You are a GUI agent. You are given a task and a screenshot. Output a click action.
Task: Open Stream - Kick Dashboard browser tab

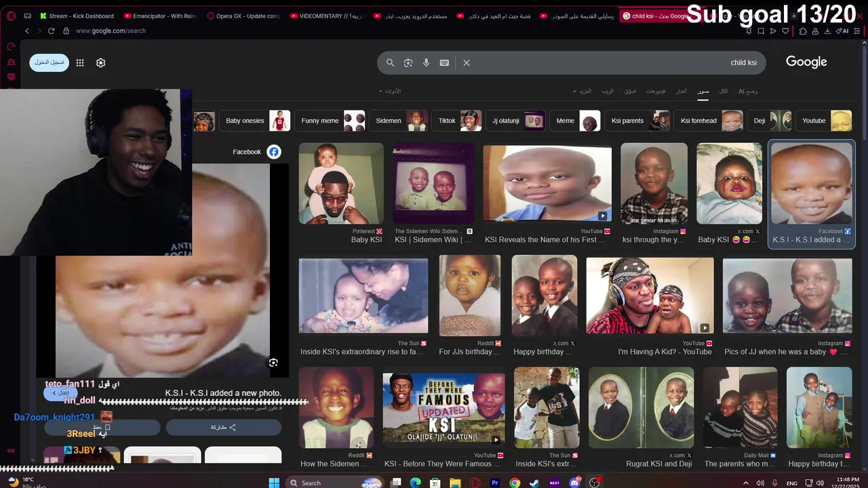pyautogui.click(x=77, y=16)
